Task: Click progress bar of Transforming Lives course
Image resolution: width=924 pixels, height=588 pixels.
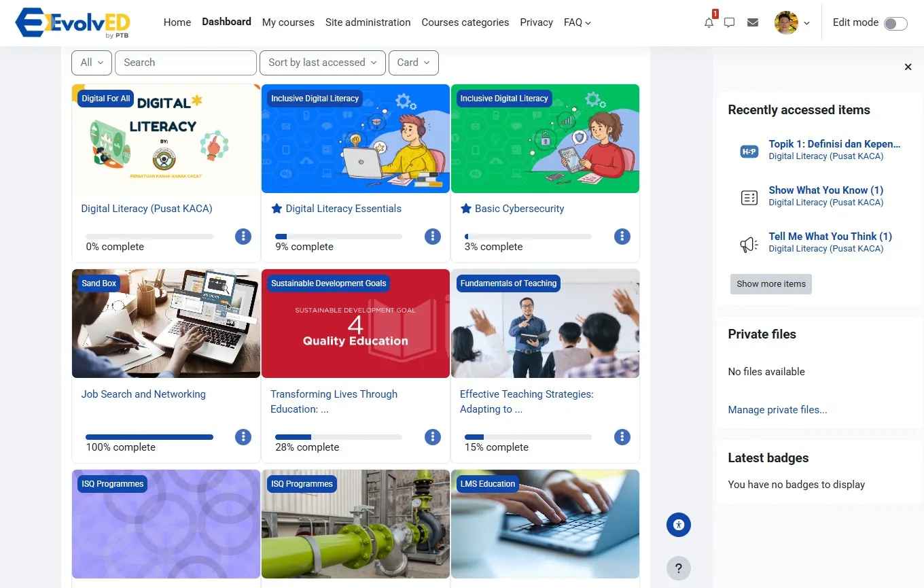Action: point(338,437)
